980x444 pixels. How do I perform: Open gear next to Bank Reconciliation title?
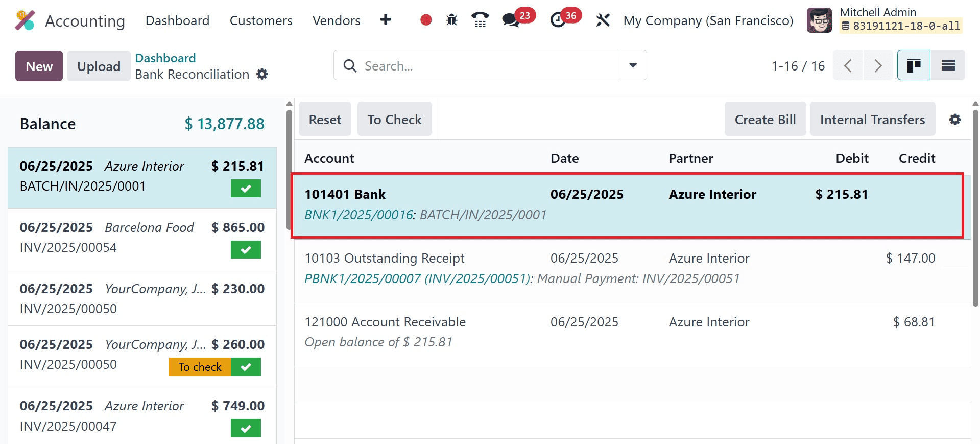coord(262,75)
